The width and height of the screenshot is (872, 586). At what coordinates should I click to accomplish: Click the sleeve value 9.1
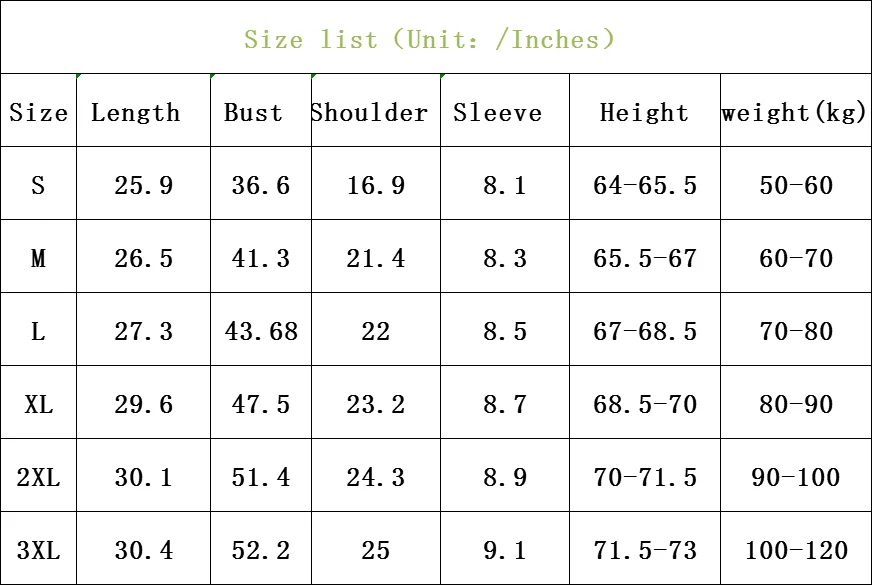click(x=505, y=550)
